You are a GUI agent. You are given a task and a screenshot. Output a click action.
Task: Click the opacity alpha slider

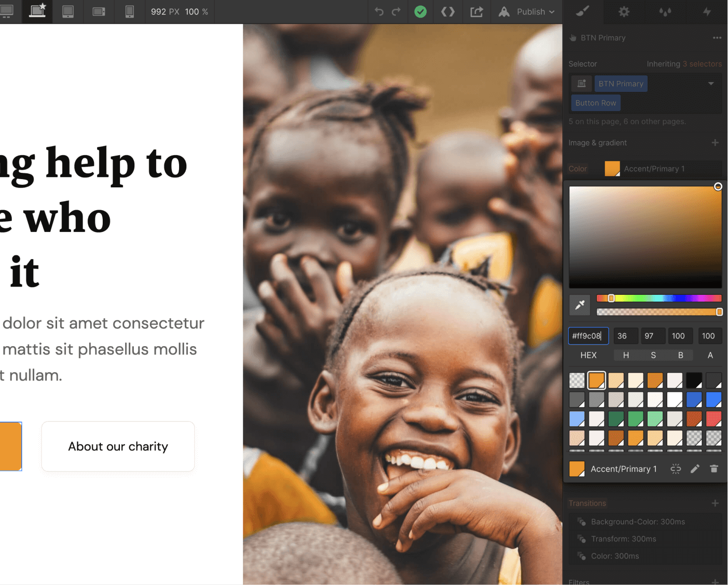pyautogui.click(x=659, y=312)
